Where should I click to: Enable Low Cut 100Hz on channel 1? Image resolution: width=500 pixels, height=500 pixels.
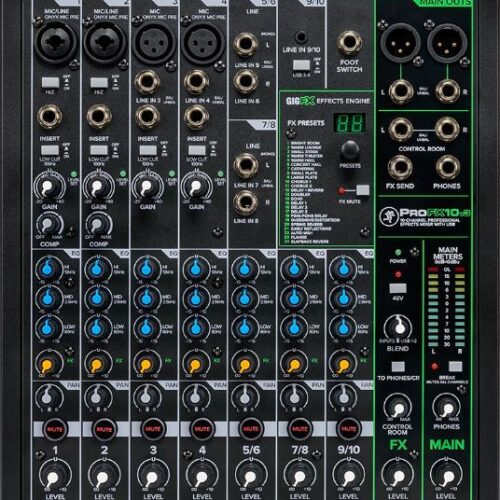pos(50,150)
